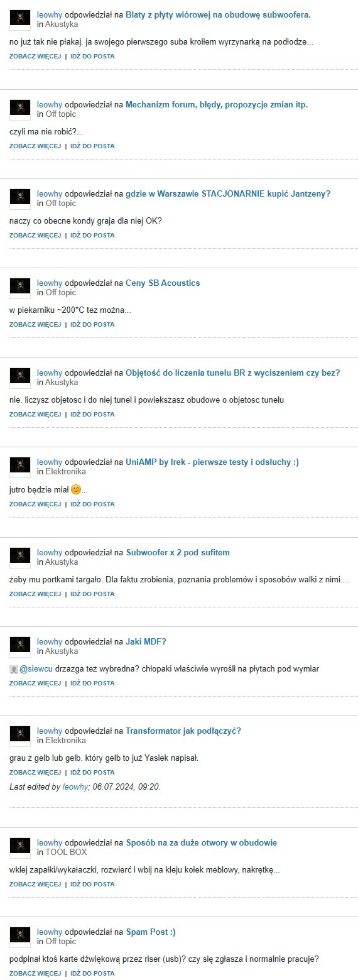Click Zobacz więcej under Spam Post
Screen dimensions: 358x980
coord(35,973)
